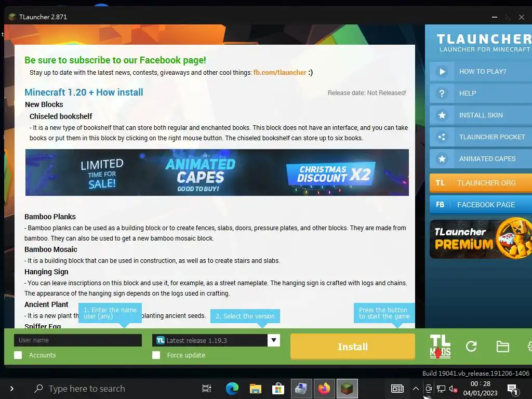Click the TL logo in version dropdown
Screen dimensions: 532x399
click(x=161, y=340)
